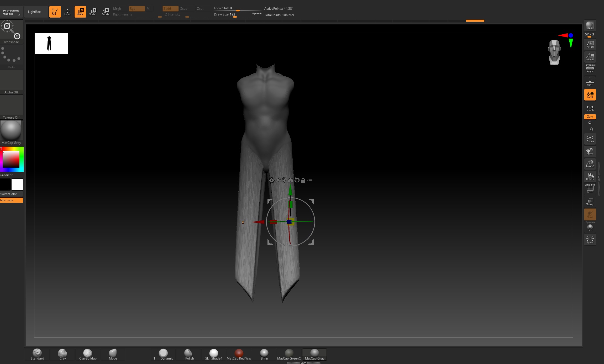This screenshot has height=364, width=604.
Task: Click the Zoom3D navigation icon
Action: [x=590, y=164]
